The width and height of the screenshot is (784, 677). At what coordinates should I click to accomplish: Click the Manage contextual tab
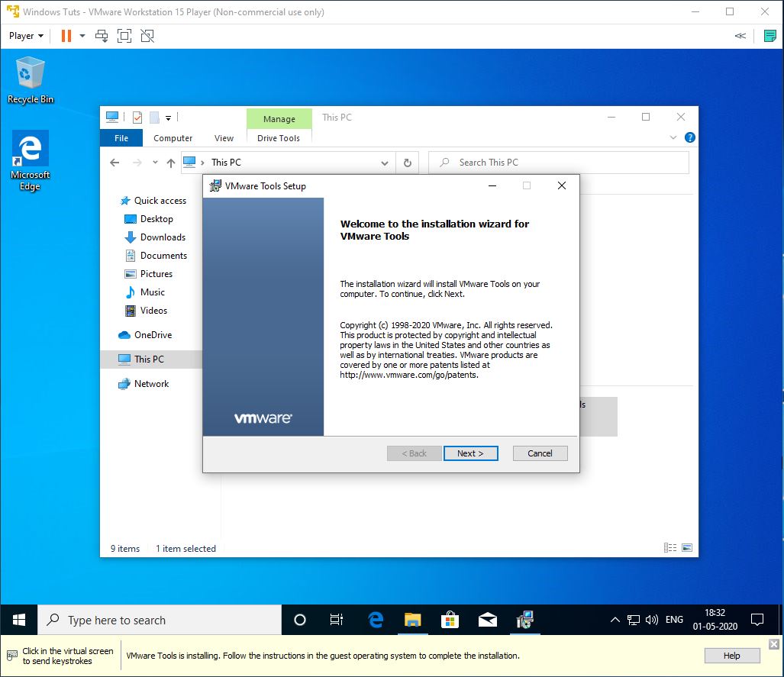279,119
